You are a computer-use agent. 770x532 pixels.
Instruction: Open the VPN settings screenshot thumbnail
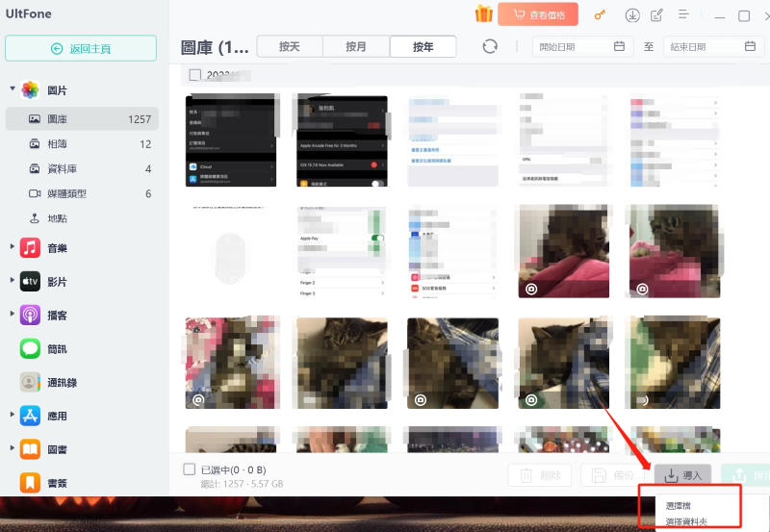(x=564, y=140)
